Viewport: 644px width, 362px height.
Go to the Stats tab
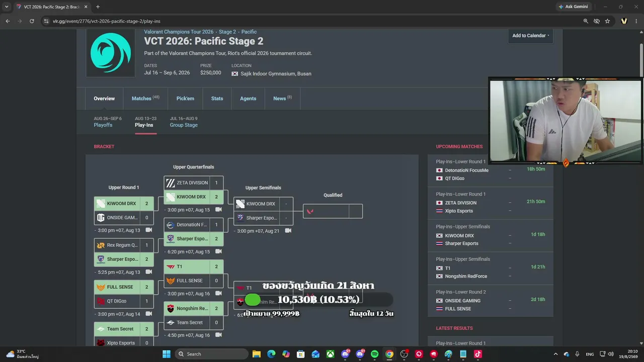tap(217, 99)
